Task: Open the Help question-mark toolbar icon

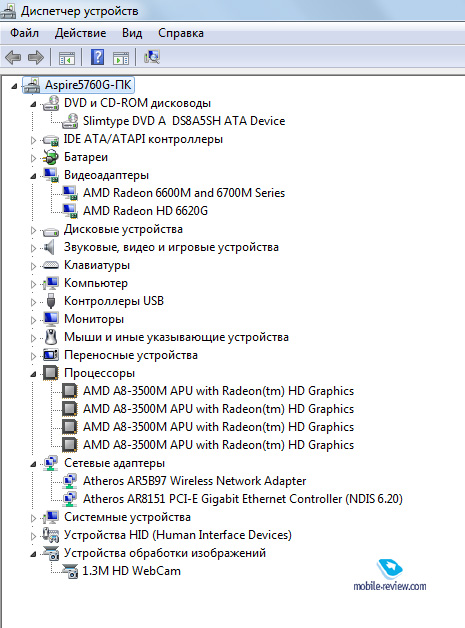Action: click(x=97, y=57)
